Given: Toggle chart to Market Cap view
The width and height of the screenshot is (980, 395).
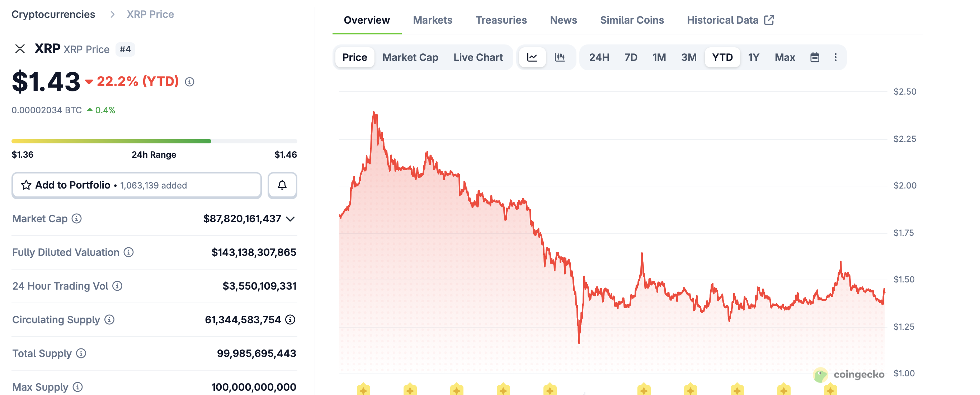Looking at the screenshot, I should [x=410, y=57].
